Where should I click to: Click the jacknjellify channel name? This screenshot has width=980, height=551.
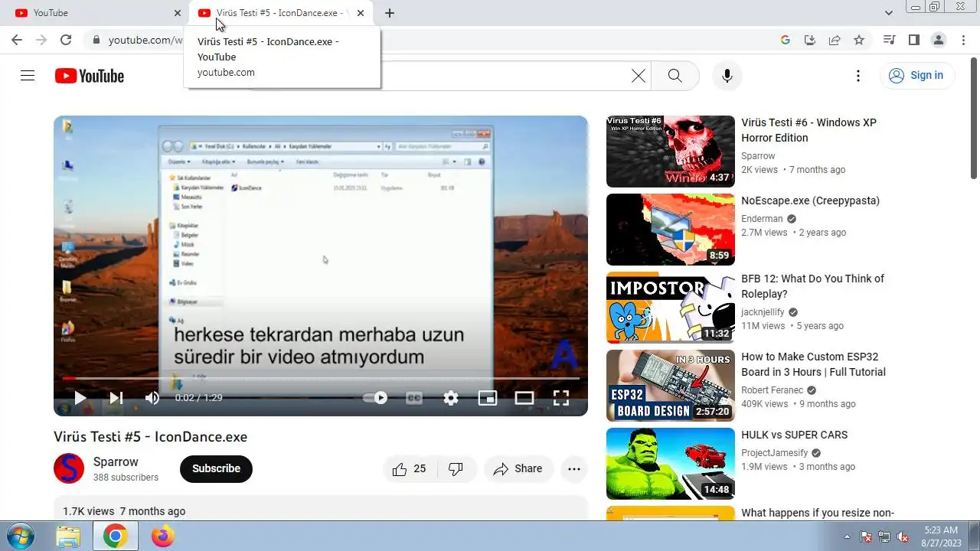point(763,312)
